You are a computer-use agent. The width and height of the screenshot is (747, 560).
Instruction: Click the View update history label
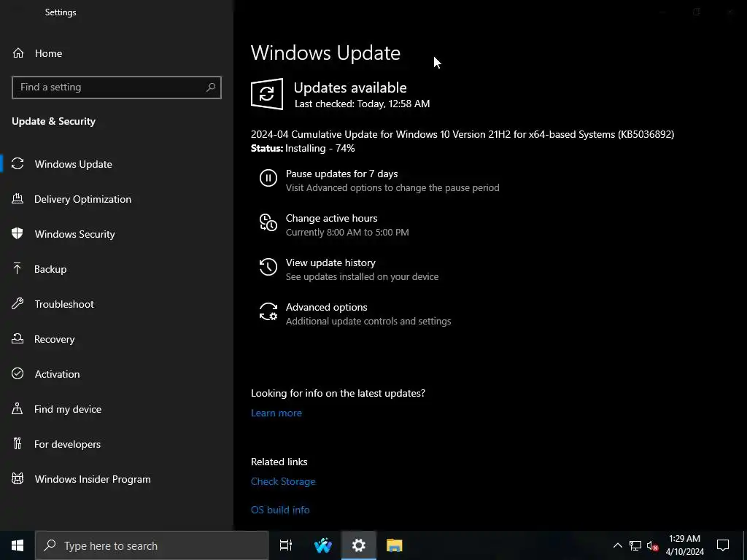tap(330, 262)
